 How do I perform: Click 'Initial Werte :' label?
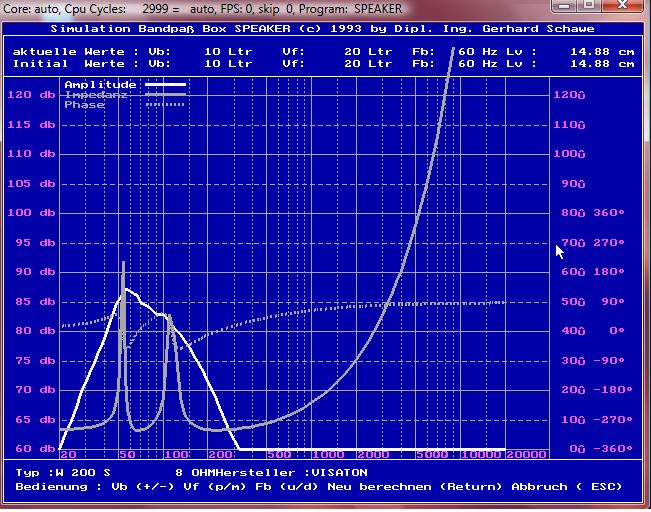76,64
